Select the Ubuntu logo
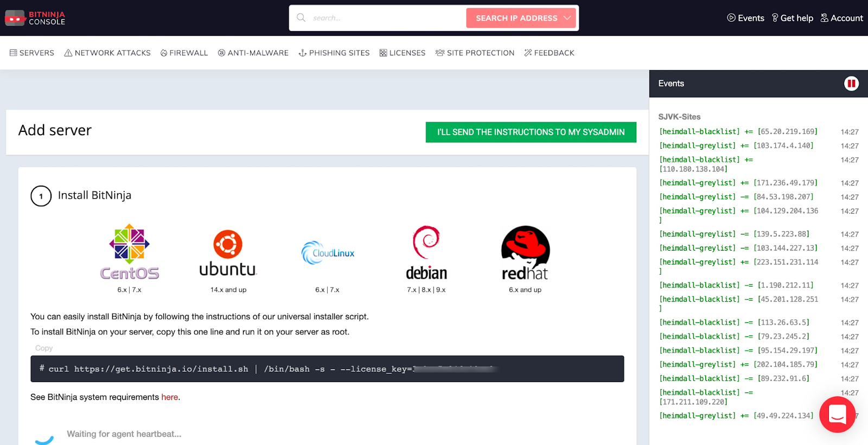868x445 pixels. 228,253
